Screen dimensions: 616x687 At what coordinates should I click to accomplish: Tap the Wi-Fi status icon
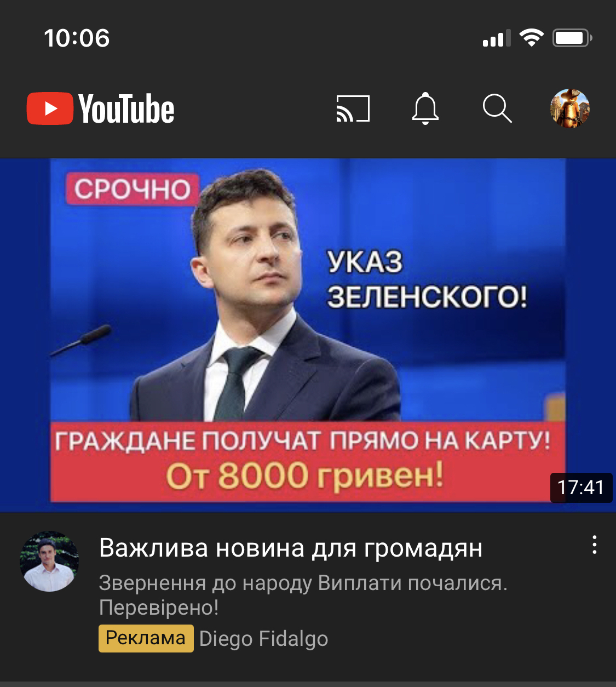531,38
